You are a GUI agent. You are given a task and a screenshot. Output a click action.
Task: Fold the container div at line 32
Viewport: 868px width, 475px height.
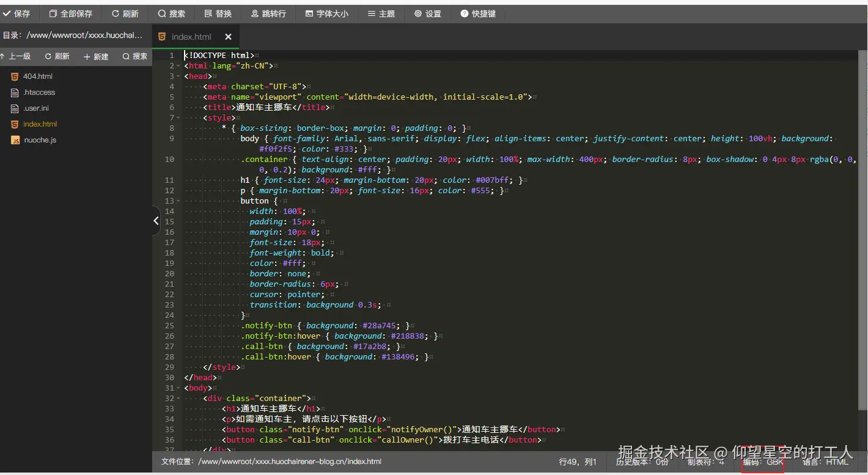tap(179, 398)
